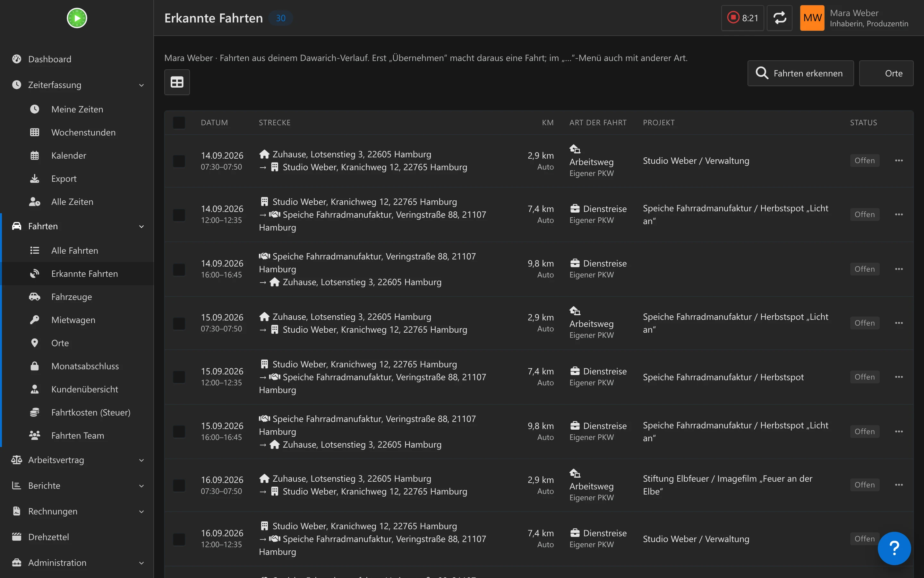
Task: Click Offen status of 15.09.2026 12:00 trip
Action: point(864,377)
